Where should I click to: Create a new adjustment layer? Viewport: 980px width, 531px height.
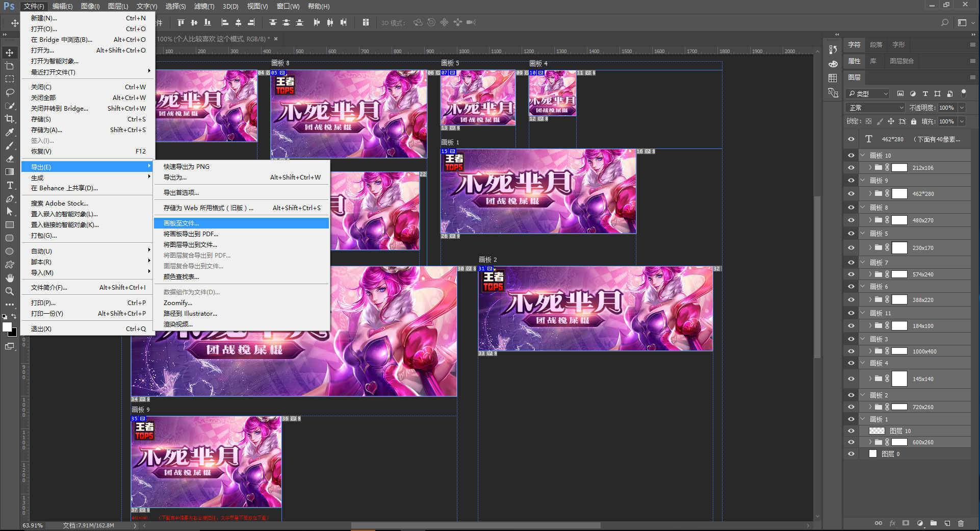pyautogui.click(x=920, y=523)
